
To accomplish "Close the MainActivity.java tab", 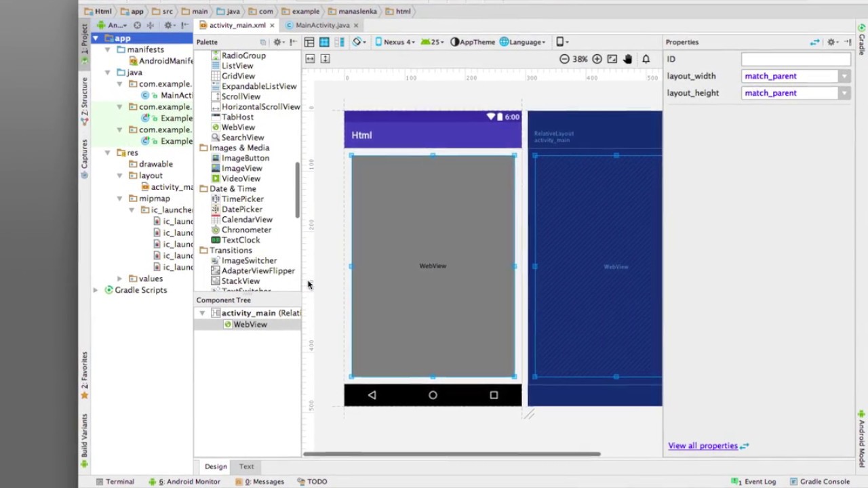I will (x=356, y=25).
